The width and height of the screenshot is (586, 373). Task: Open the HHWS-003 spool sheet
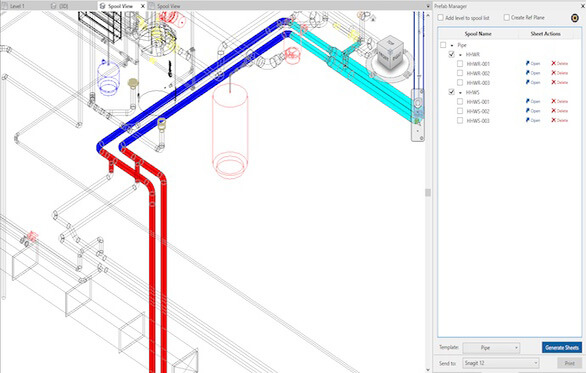tap(533, 120)
